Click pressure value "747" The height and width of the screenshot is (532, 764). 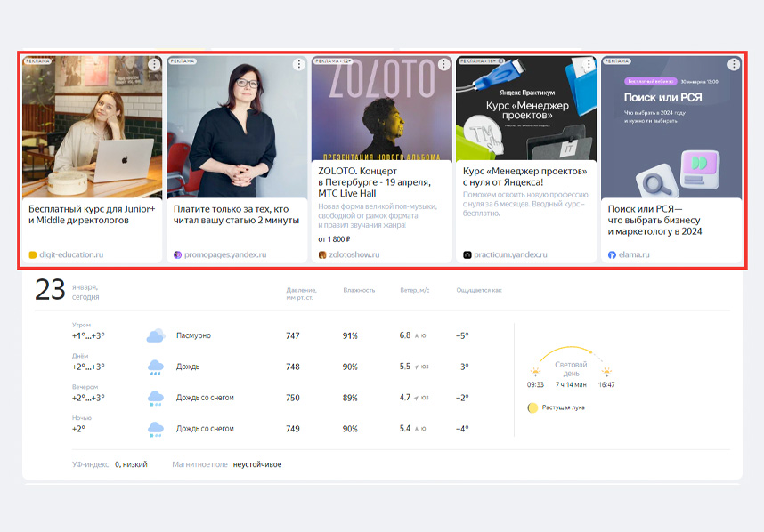coord(293,336)
